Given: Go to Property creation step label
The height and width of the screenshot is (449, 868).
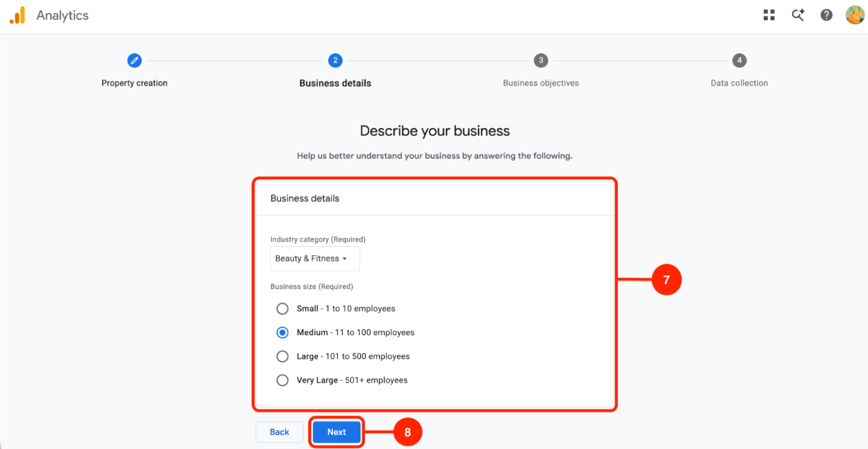Looking at the screenshot, I should tap(135, 83).
